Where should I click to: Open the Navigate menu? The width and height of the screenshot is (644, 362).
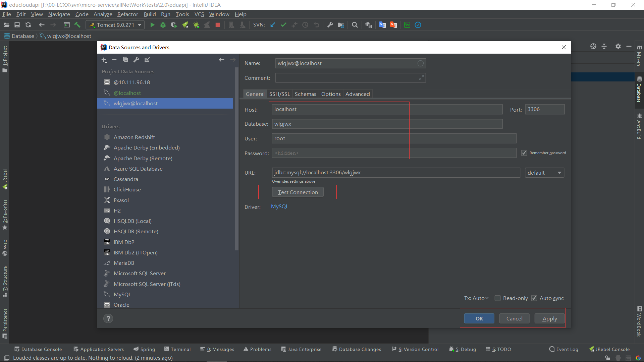coord(59,14)
